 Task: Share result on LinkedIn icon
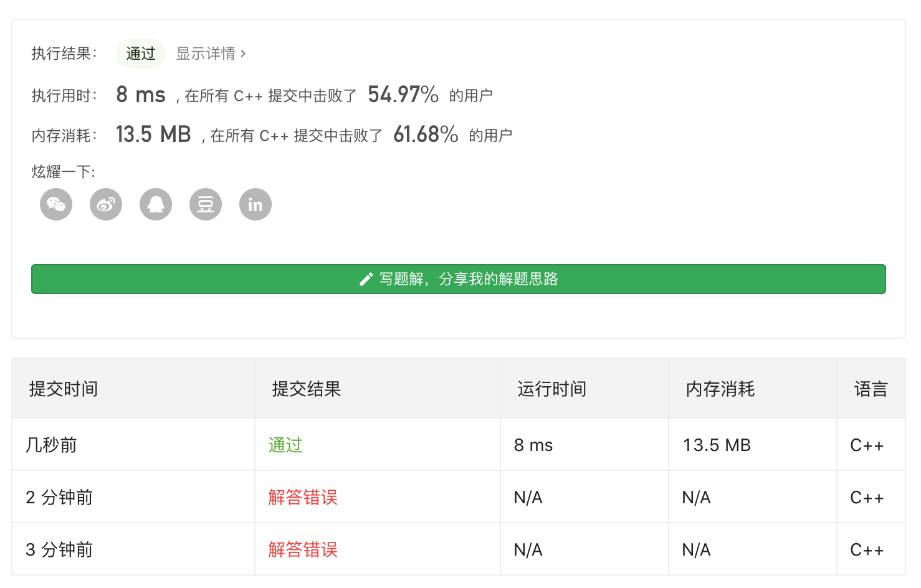pos(255,204)
